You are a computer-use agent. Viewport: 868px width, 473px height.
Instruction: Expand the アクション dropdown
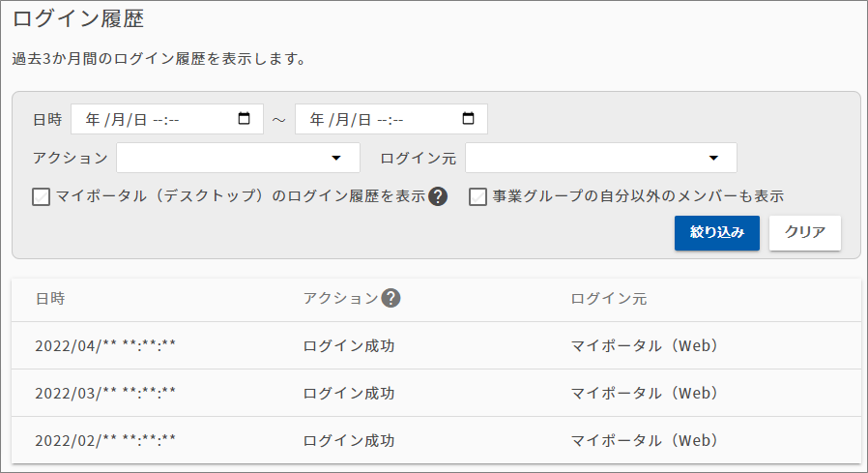coord(238,158)
